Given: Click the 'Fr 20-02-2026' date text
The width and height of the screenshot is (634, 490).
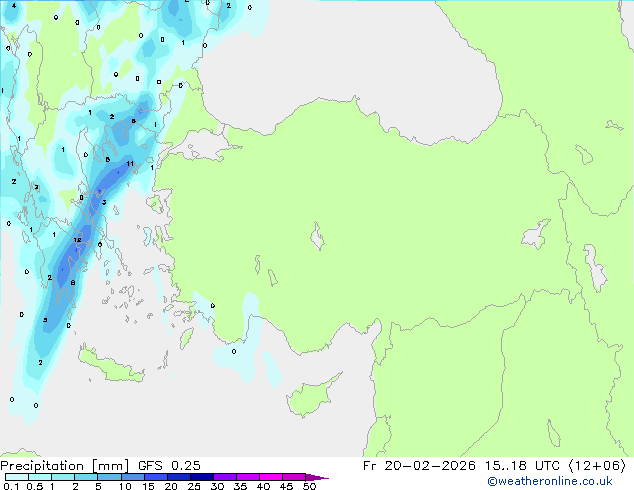Looking at the screenshot, I should pyautogui.click(x=419, y=466).
